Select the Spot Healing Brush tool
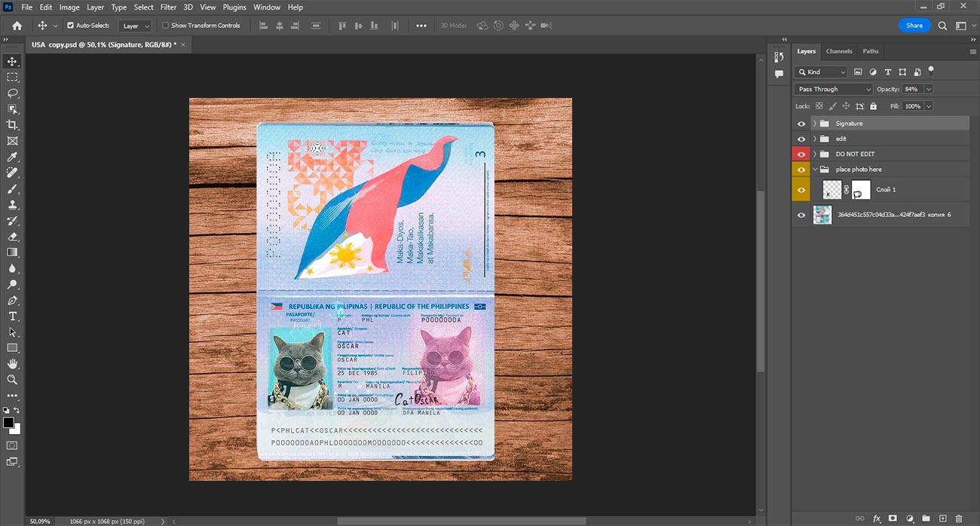 tap(12, 173)
